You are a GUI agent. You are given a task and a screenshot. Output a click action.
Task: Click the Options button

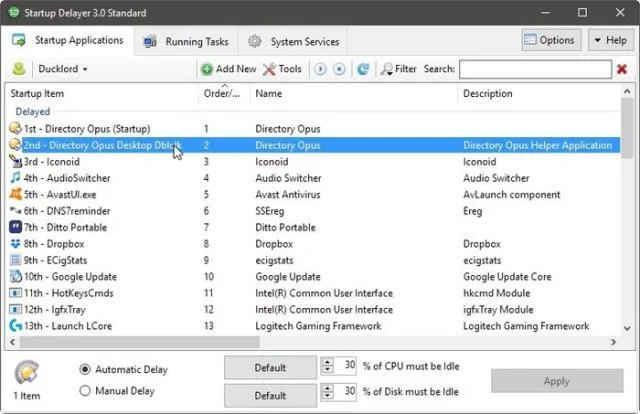(x=551, y=40)
